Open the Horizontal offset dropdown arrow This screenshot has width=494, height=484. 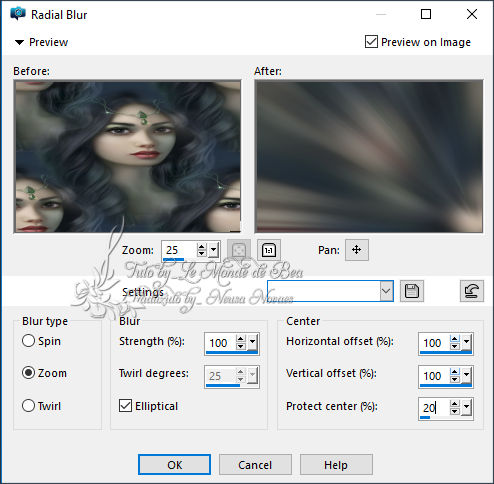pyautogui.click(x=466, y=342)
